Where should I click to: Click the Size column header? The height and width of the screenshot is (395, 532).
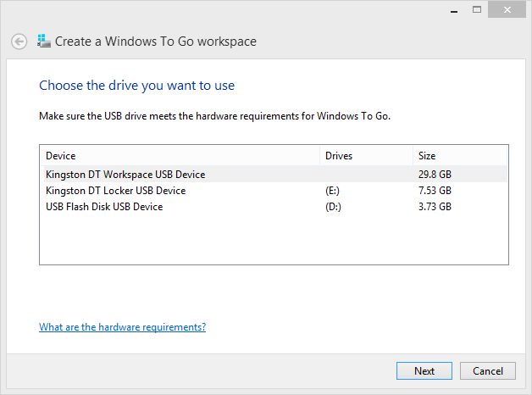[x=460, y=156]
